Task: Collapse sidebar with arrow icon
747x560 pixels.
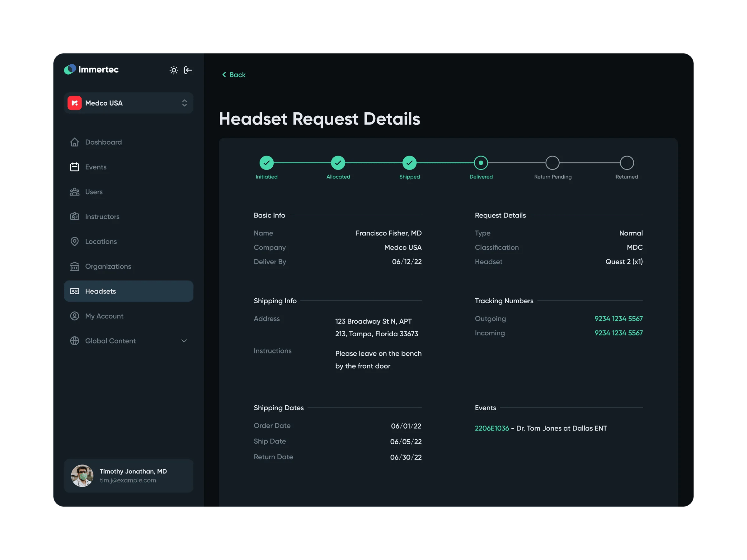Action: (x=188, y=70)
